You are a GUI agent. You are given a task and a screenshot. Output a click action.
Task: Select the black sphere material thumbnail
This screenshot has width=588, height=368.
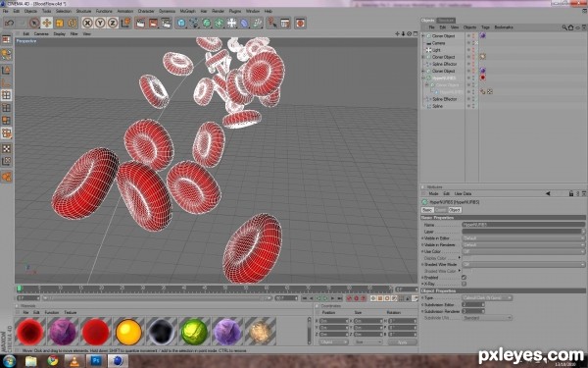pos(162,332)
